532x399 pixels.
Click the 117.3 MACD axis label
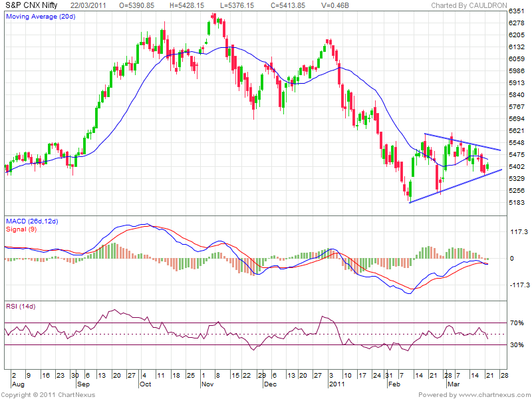pos(519,232)
